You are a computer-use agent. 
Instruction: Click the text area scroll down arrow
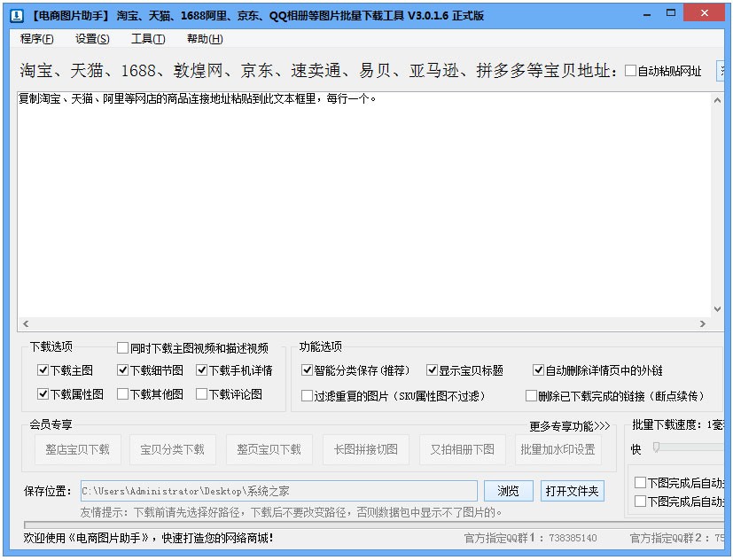tap(717, 309)
